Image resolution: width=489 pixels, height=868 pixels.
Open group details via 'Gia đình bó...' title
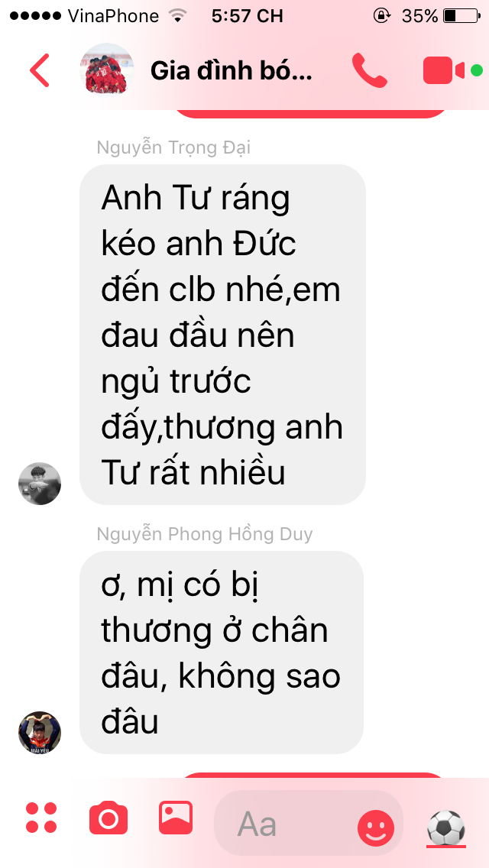231,71
